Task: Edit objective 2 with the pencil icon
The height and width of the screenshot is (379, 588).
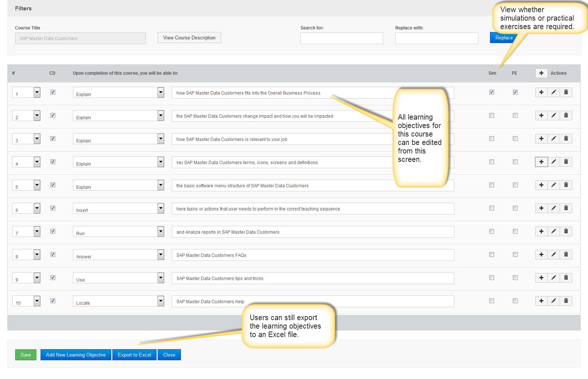Action: pyautogui.click(x=554, y=116)
